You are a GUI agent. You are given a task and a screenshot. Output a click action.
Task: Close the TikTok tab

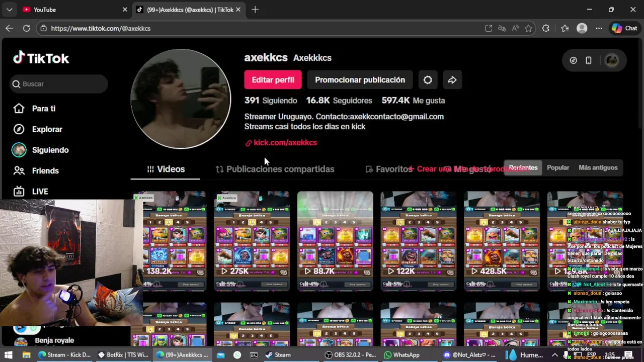coord(238,10)
